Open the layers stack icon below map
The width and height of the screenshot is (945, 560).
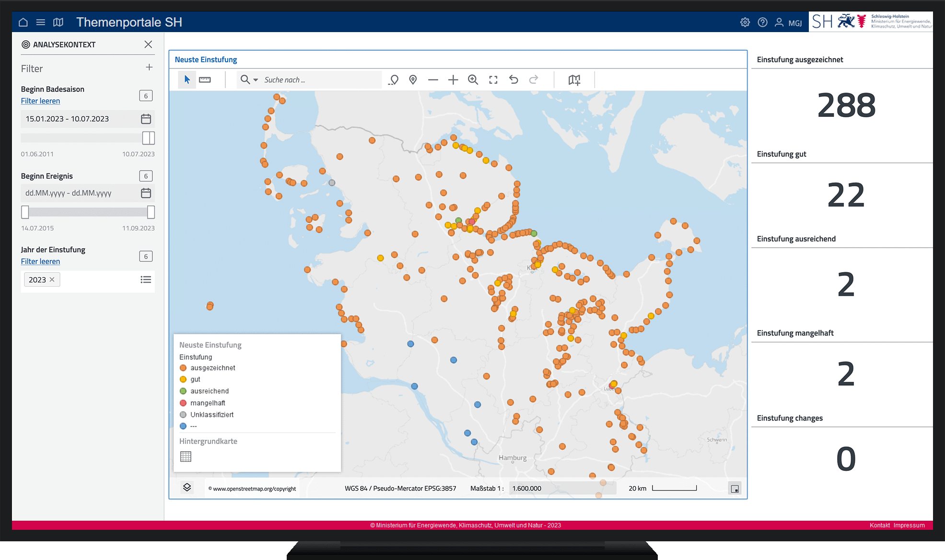187,488
